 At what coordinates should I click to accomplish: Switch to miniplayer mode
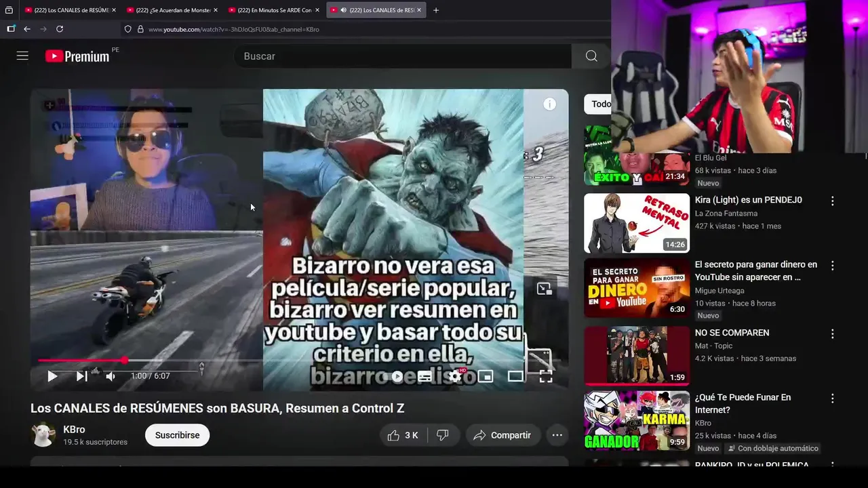486,376
